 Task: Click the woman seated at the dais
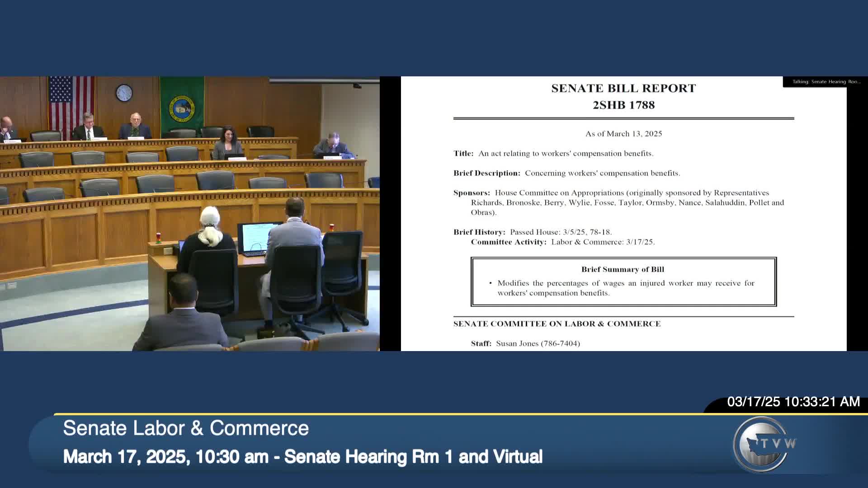tap(228, 143)
